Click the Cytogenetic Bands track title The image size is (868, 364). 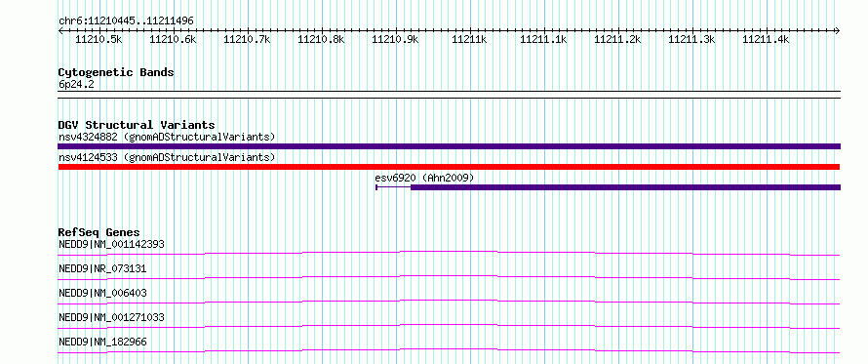[x=116, y=72]
